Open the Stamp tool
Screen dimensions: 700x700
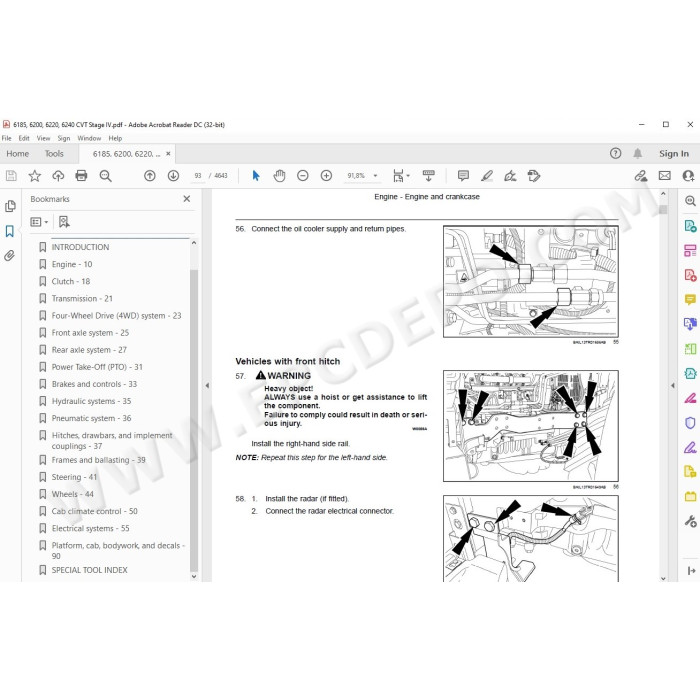tap(534, 176)
